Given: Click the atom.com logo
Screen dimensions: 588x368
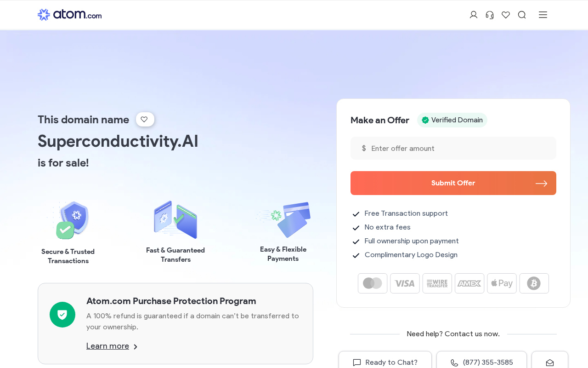Looking at the screenshot, I should coord(69,15).
